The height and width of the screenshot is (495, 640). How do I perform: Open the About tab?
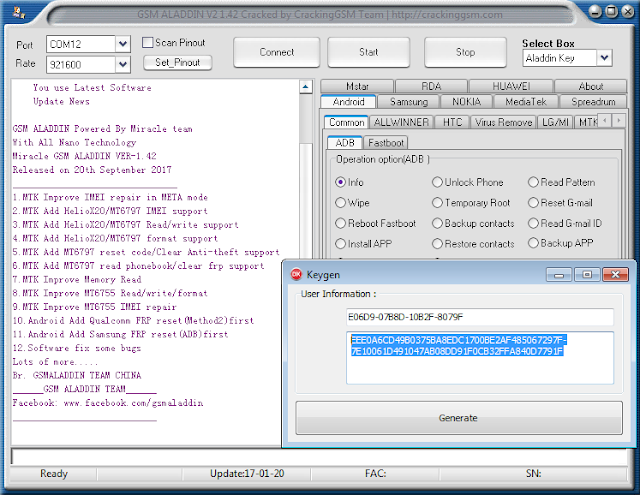click(591, 87)
